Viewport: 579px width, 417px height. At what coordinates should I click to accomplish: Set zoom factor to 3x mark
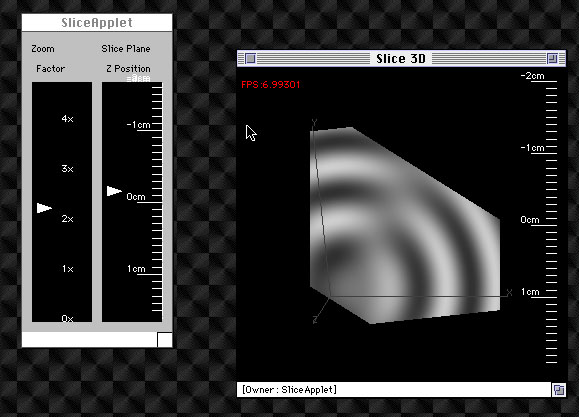[68, 168]
